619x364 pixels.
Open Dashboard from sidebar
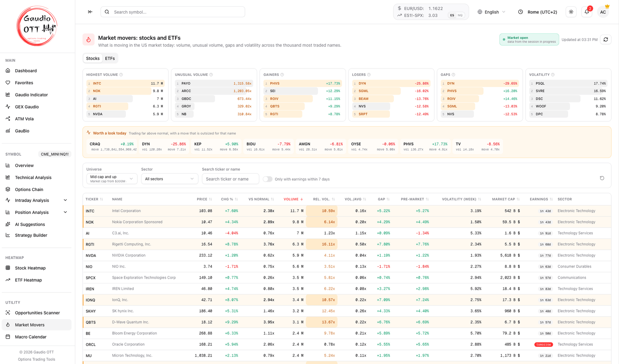(x=36, y=71)
